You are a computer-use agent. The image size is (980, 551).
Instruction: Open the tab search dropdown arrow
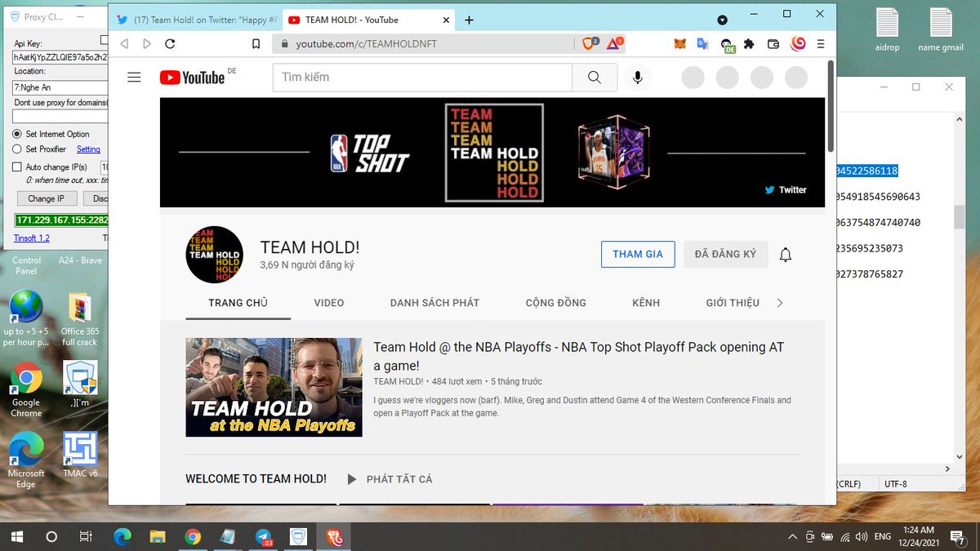(x=722, y=20)
